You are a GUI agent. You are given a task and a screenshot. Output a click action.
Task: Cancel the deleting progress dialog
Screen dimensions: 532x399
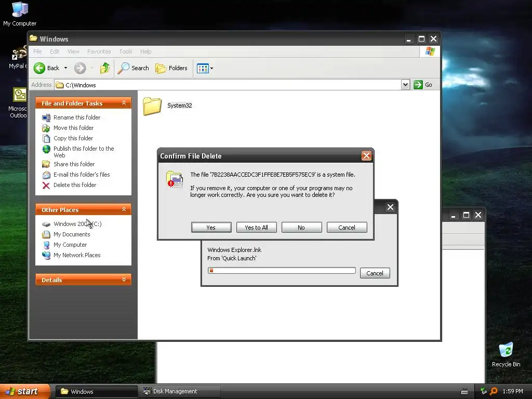point(375,273)
